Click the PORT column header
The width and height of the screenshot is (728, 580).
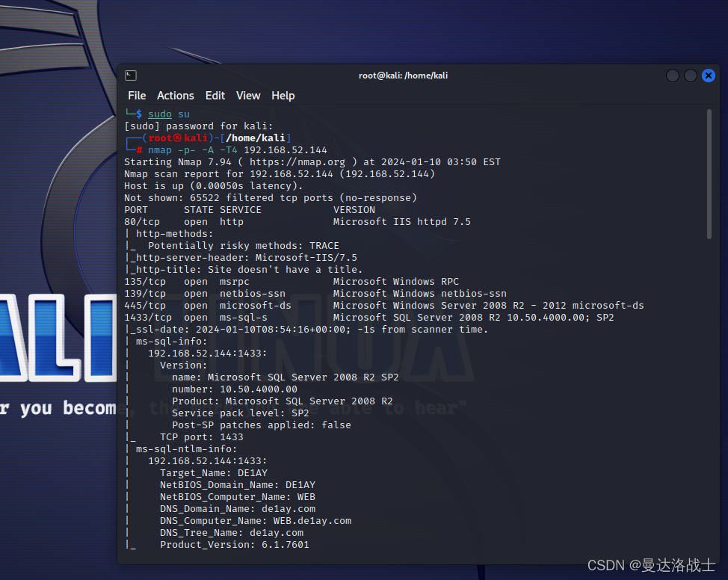[136, 210]
